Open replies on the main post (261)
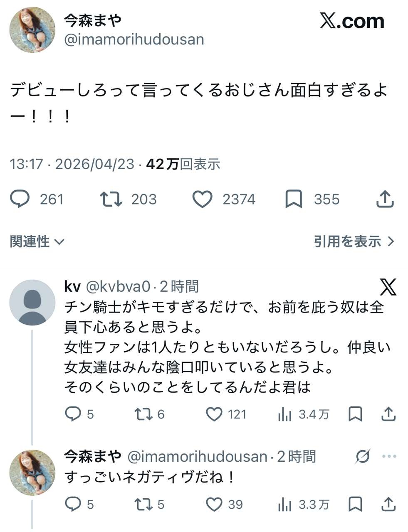408x532 pixels. click(x=20, y=199)
